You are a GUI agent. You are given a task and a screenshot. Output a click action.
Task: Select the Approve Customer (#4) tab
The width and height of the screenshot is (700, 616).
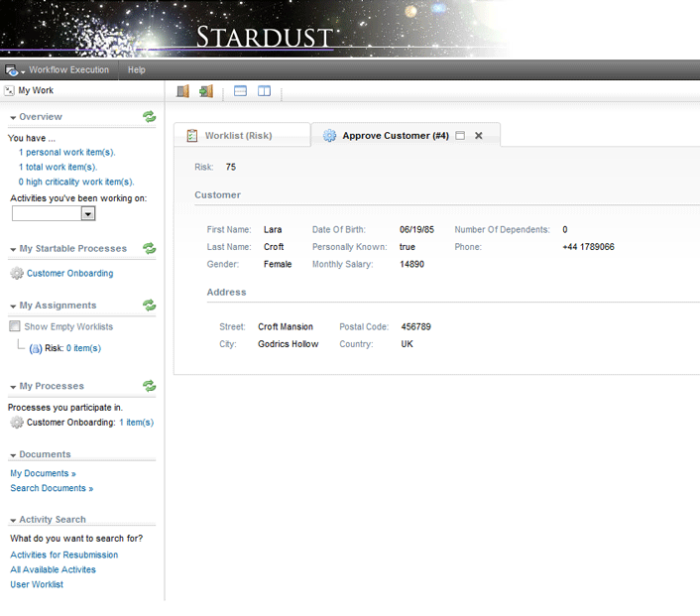[396, 135]
